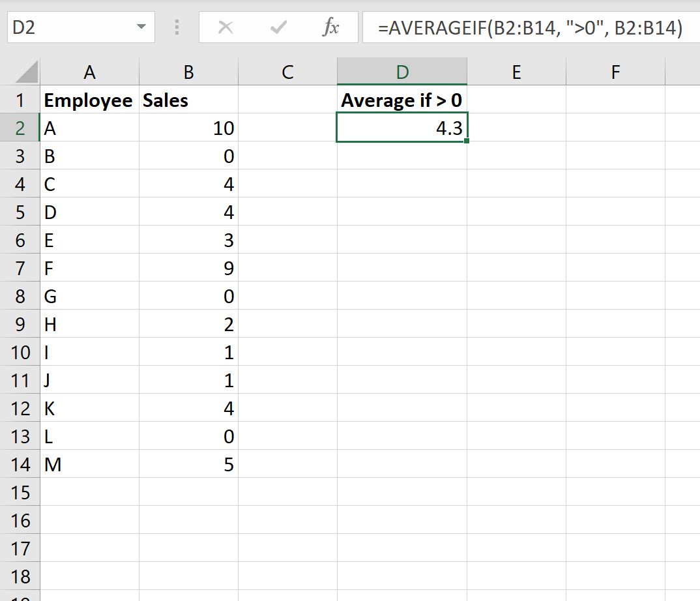Click sales value 0 for employee L

tap(189, 436)
